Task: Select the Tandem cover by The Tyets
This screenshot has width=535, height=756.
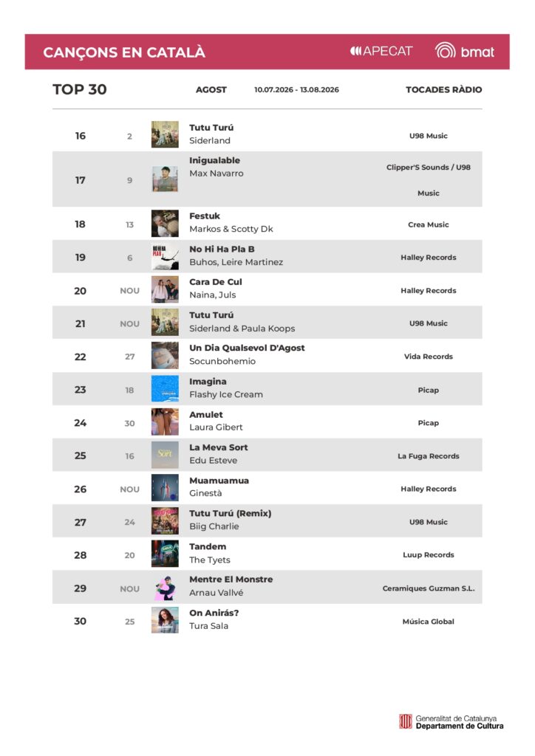Action: 165,554
